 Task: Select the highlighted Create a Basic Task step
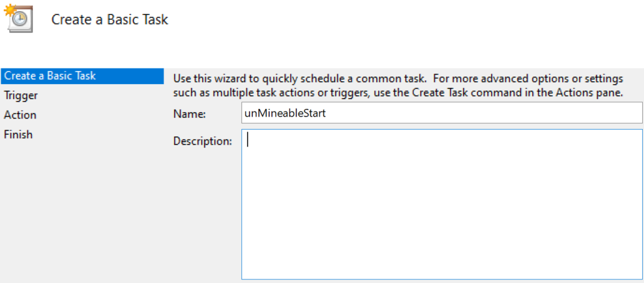click(50, 76)
